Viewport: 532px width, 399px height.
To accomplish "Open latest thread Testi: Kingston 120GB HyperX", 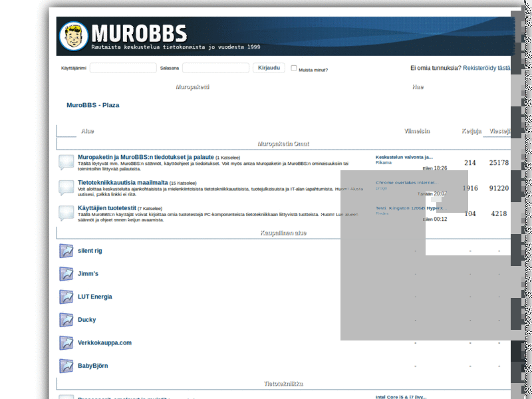I will click(411, 208).
